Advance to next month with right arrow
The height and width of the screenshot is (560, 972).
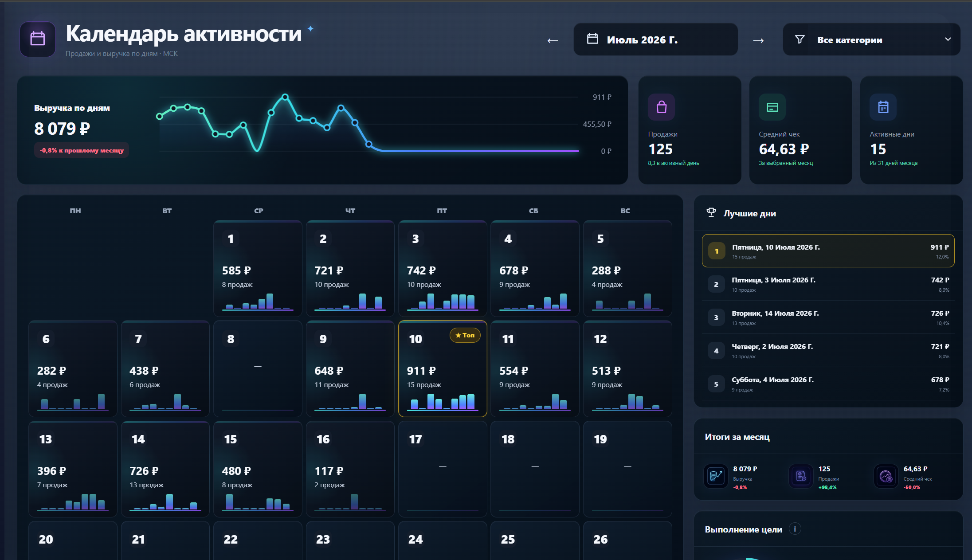point(758,40)
